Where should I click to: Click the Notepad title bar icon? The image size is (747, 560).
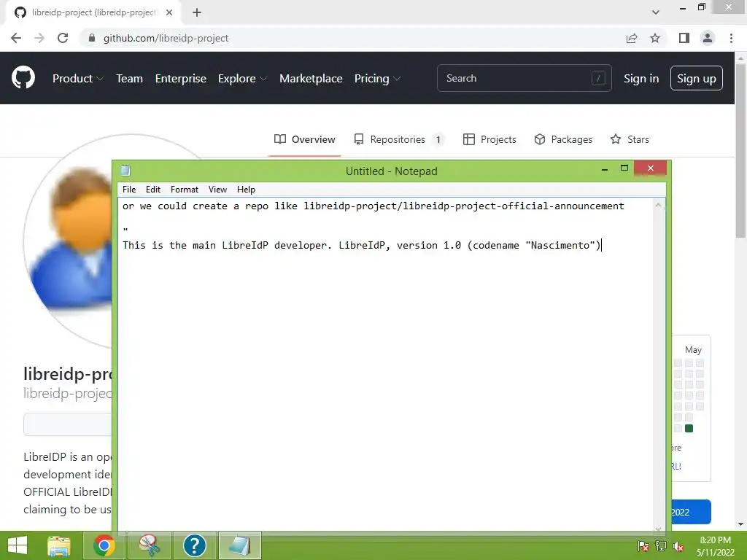click(125, 171)
